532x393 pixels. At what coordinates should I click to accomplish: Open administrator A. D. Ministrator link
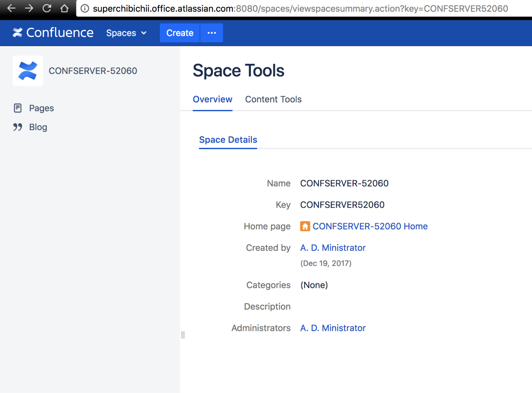point(333,328)
